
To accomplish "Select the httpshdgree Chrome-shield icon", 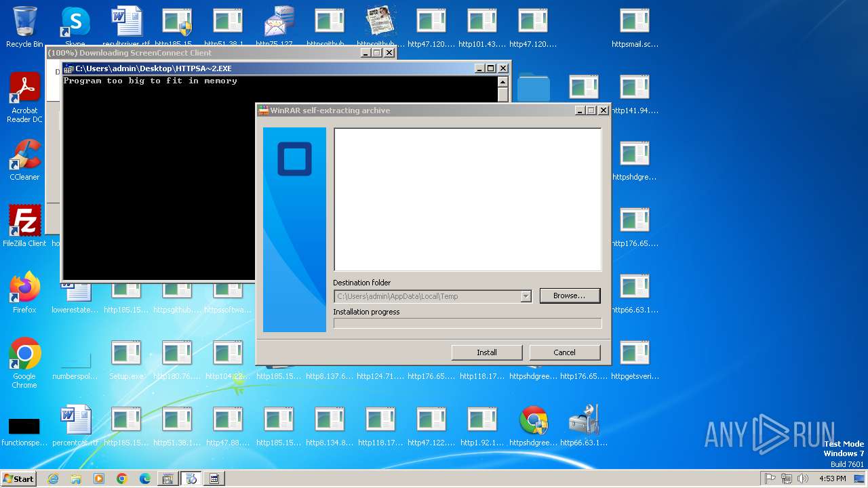I will (x=533, y=426).
